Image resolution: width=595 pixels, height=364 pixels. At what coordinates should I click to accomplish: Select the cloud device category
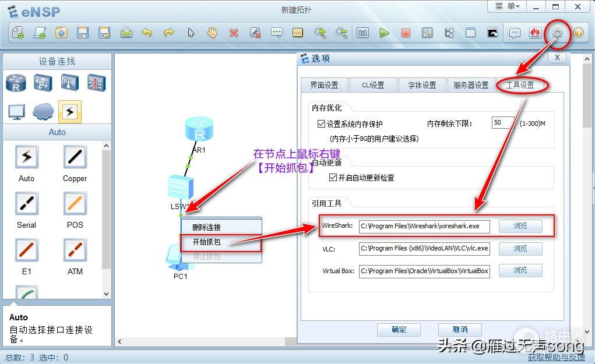[x=43, y=111]
